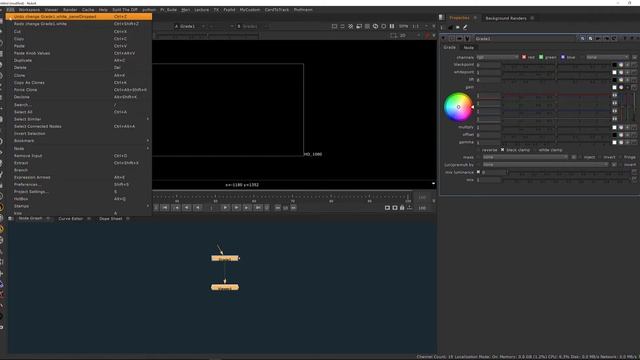Switch to the Curve Editor tab
The width and height of the screenshot is (640, 360).
point(71,219)
